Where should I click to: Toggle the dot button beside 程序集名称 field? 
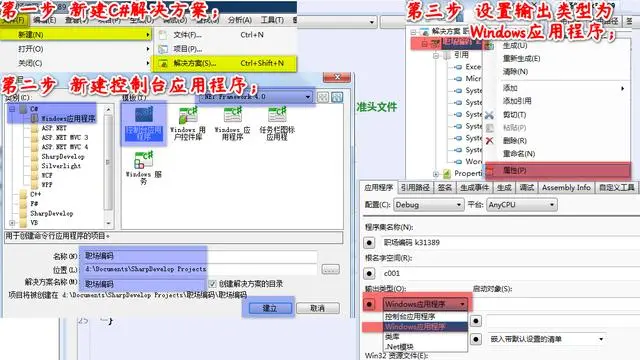tap(369, 242)
